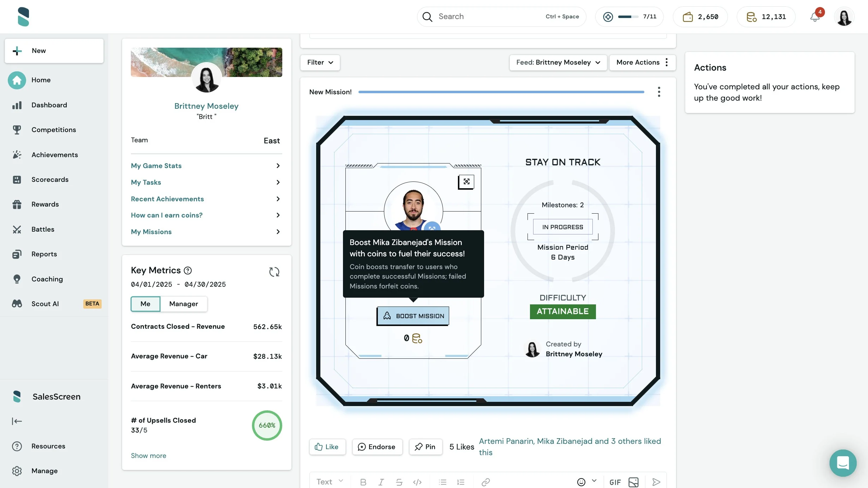Image resolution: width=868 pixels, height=488 pixels.
Task: Click Brittney Moseley's profile photo on the card
Action: pos(206,78)
